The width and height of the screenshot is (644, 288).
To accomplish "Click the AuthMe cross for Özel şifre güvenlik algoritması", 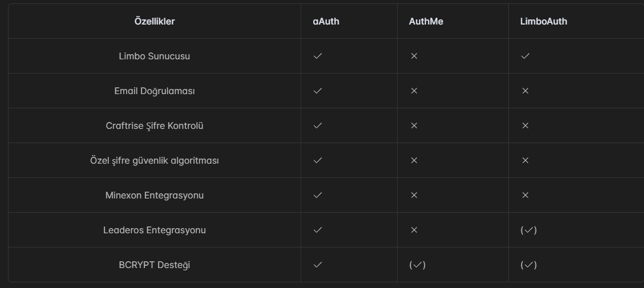I will [x=414, y=160].
